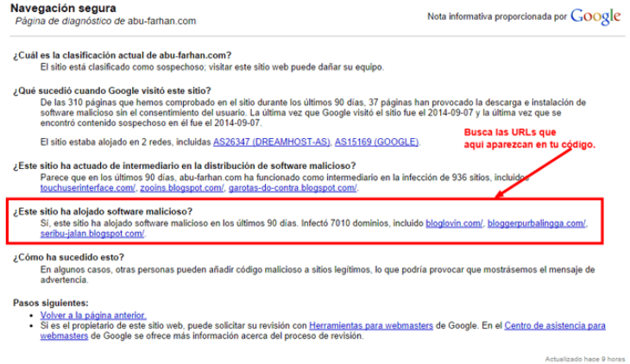Screen dimensions: 630x364
Task: Click 'Volver a la página anterior' link
Action: (93, 316)
